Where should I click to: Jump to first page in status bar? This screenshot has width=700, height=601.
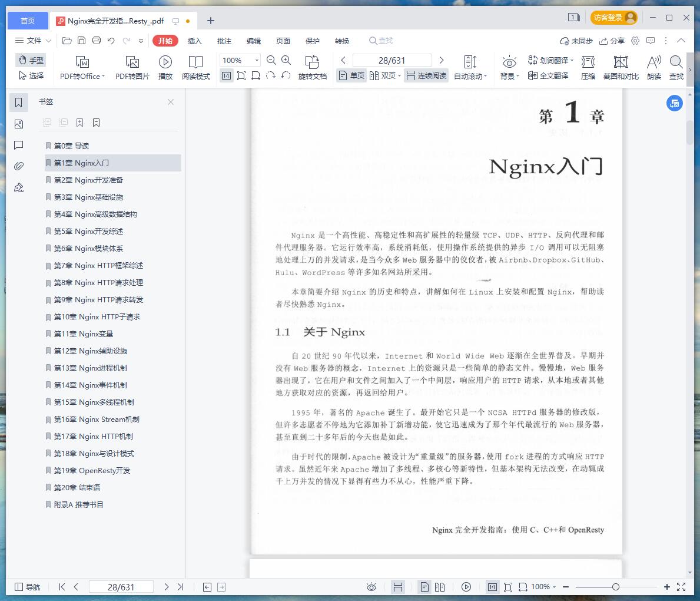(62, 587)
